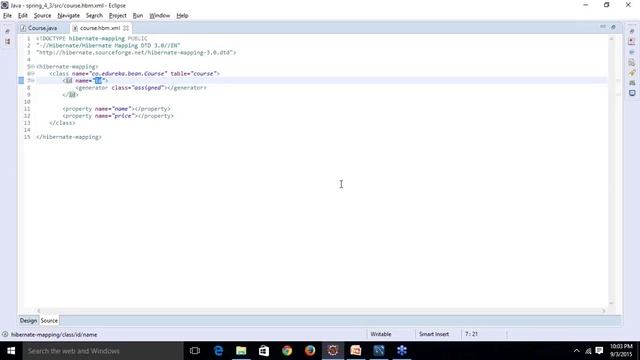This screenshot has height=360, width=640.
Task: Open network status tray icon
Action: tap(588, 351)
